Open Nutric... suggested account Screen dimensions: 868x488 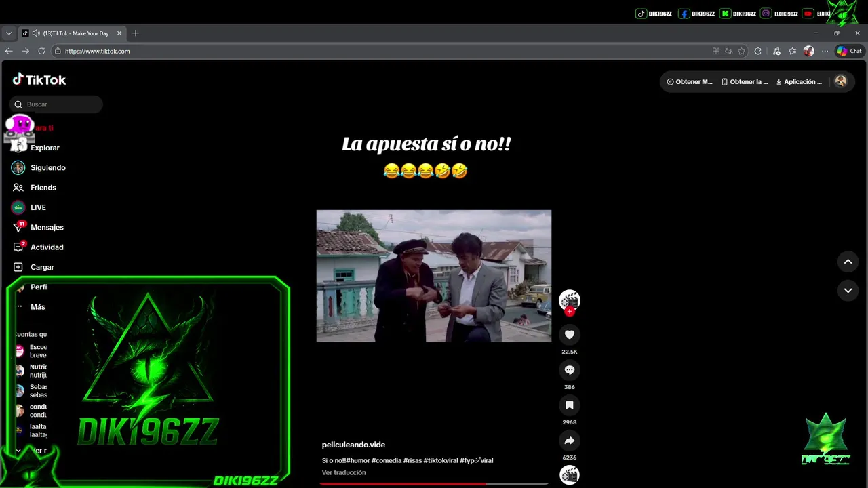(x=31, y=371)
